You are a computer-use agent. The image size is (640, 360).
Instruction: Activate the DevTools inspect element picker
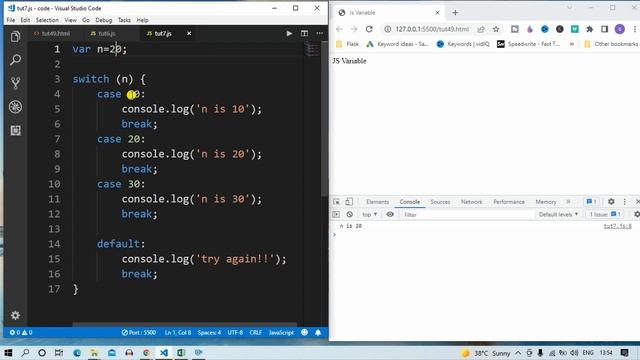coord(336,202)
